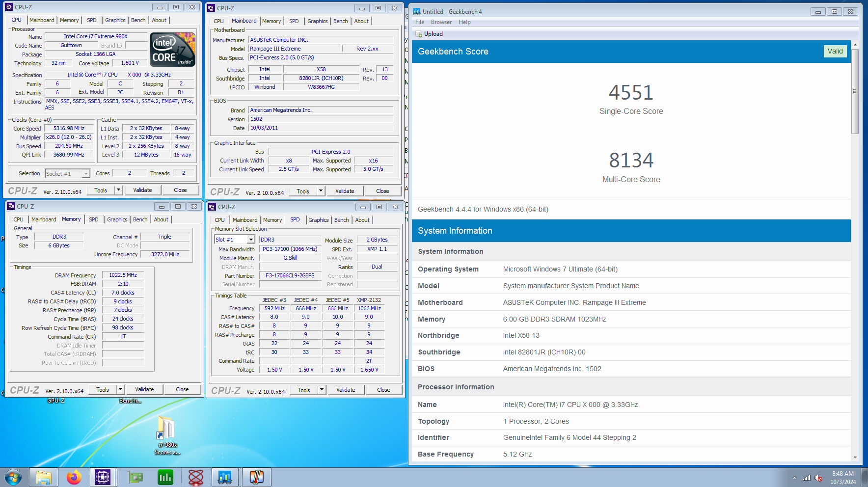Click the Base Frequency 5.12 GHz value
The height and width of the screenshot is (487, 868).
(x=517, y=454)
